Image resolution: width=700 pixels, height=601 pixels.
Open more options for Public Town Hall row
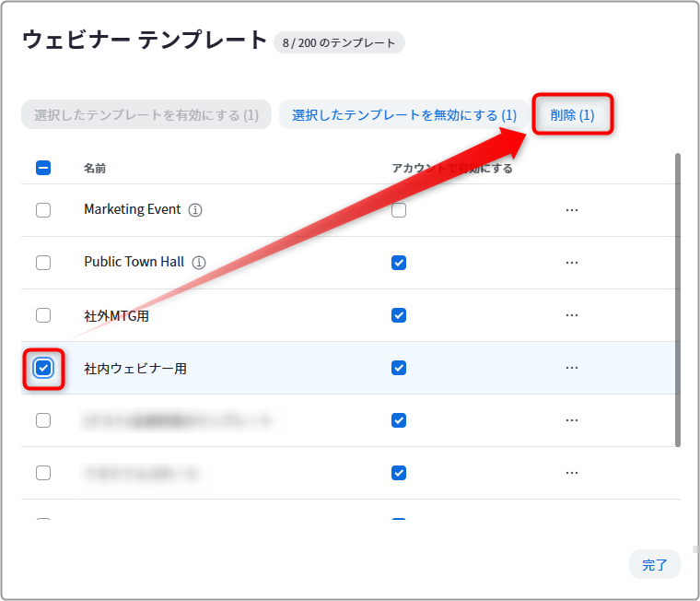(572, 263)
